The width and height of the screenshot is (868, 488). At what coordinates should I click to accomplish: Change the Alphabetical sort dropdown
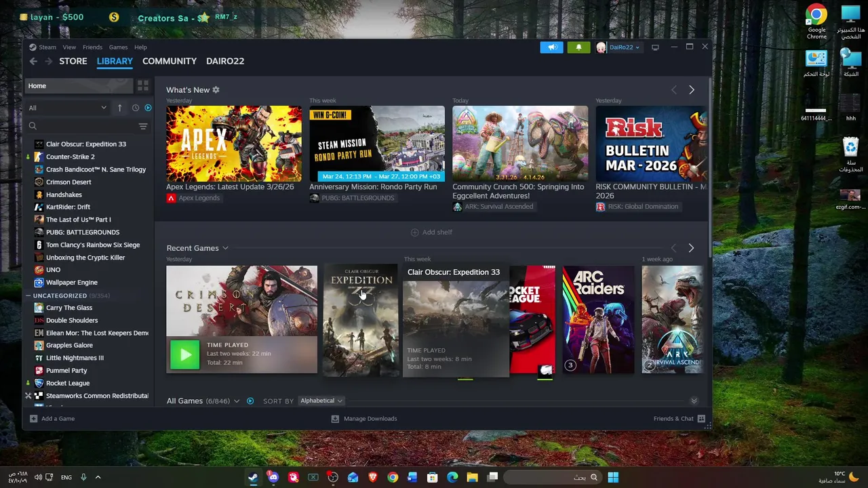(x=321, y=401)
